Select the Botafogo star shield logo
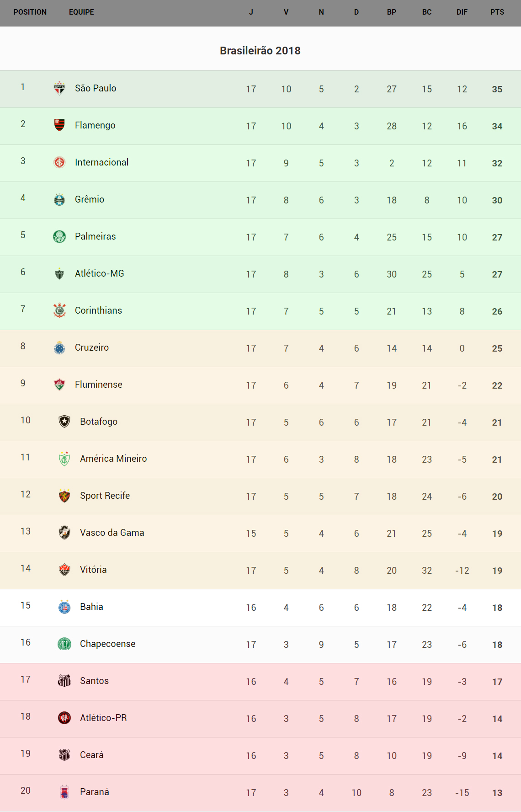521x812 pixels. click(x=64, y=422)
